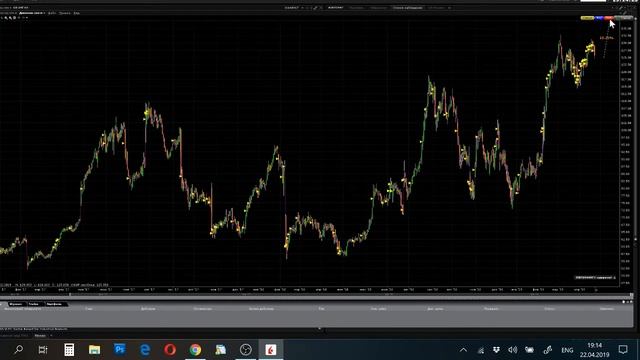640x360 pixels.
Task: Switch to Google Chrome on the taskbar
Action: click(x=196, y=350)
